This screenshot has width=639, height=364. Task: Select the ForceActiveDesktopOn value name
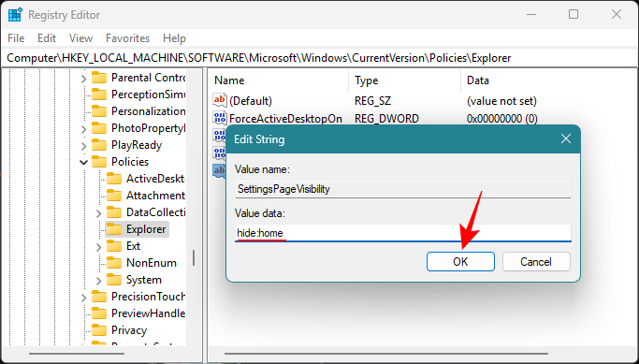pyautogui.click(x=285, y=119)
